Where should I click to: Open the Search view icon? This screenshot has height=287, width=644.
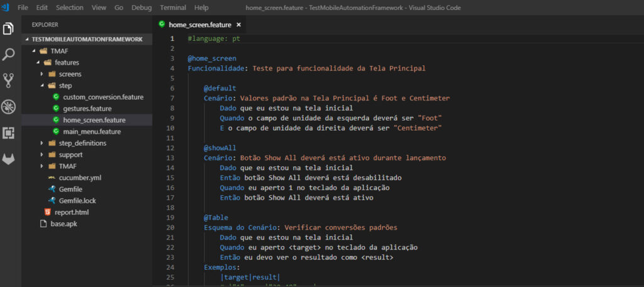click(8, 55)
